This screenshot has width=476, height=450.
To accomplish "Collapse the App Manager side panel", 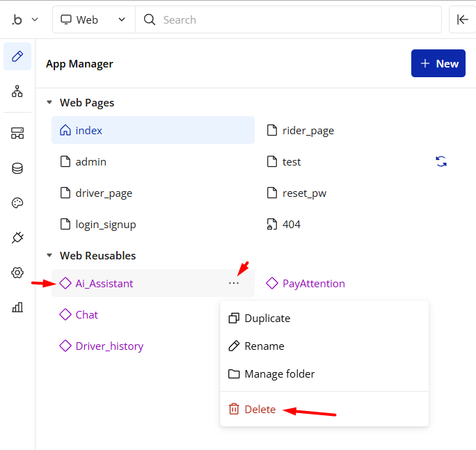I will tap(463, 19).
